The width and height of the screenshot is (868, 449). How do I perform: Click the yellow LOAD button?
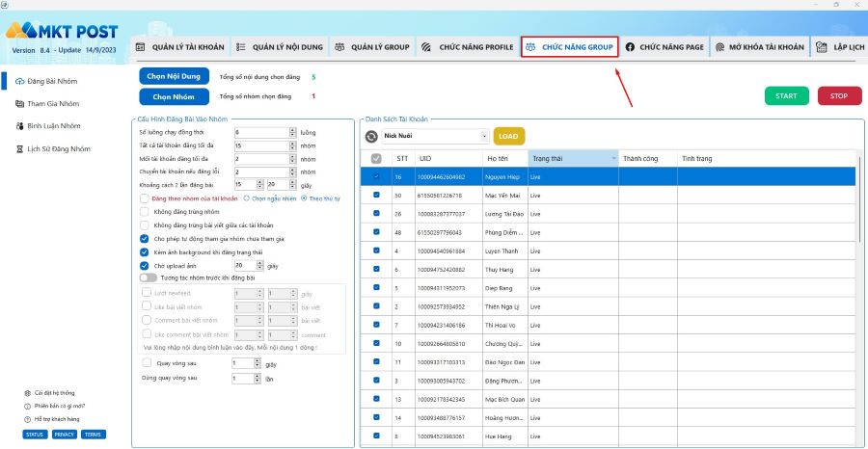pos(508,136)
